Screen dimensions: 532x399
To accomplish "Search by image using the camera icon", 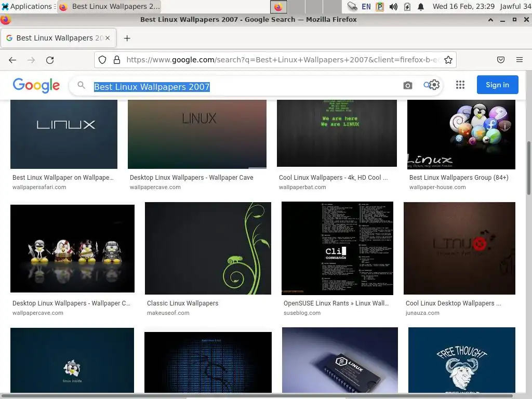I will pyautogui.click(x=408, y=85).
